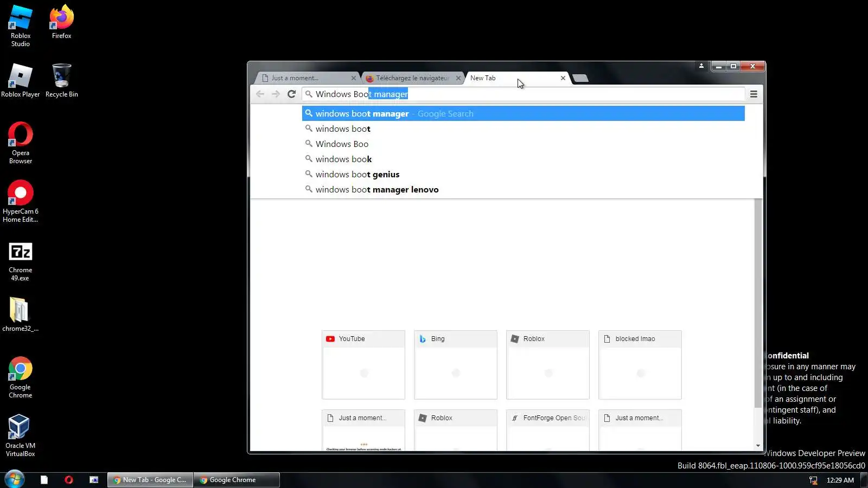
Task: Pick the 'windows book' suggestion
Action: point(523,159)
